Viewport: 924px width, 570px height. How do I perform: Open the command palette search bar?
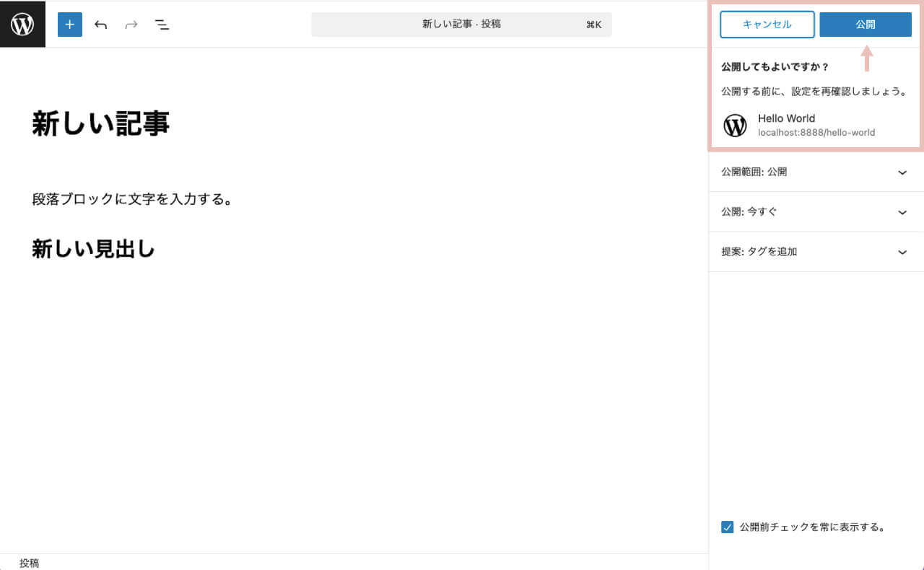coord(461,24)
